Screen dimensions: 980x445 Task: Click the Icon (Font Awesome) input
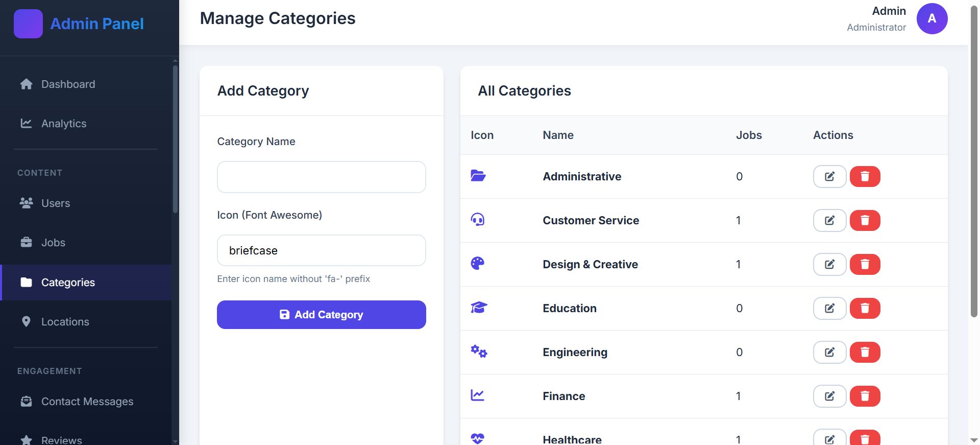coord(321,251)
